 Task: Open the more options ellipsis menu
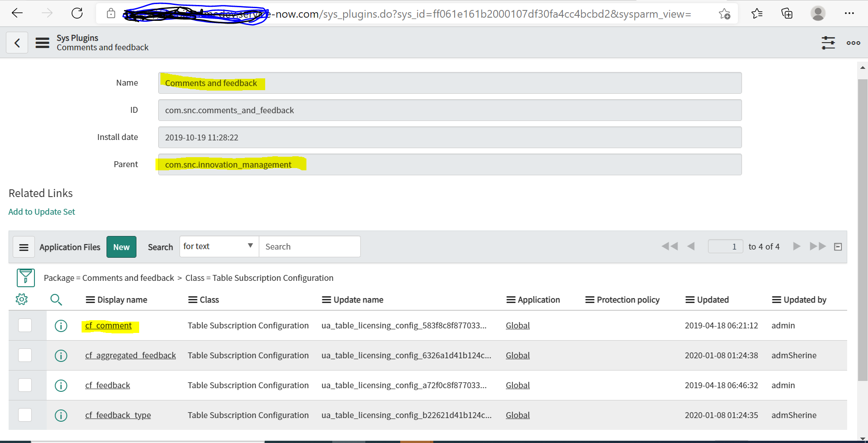(x=853, y=43)
